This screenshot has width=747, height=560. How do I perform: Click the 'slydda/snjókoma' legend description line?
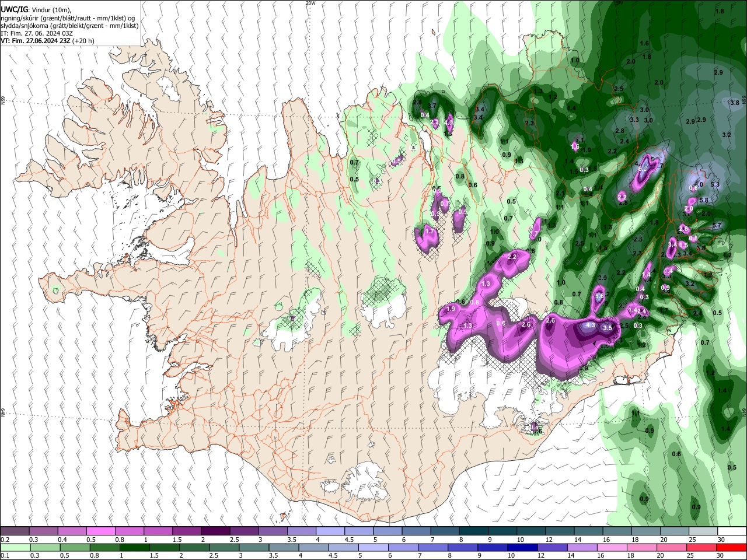(x=69, y=26)
